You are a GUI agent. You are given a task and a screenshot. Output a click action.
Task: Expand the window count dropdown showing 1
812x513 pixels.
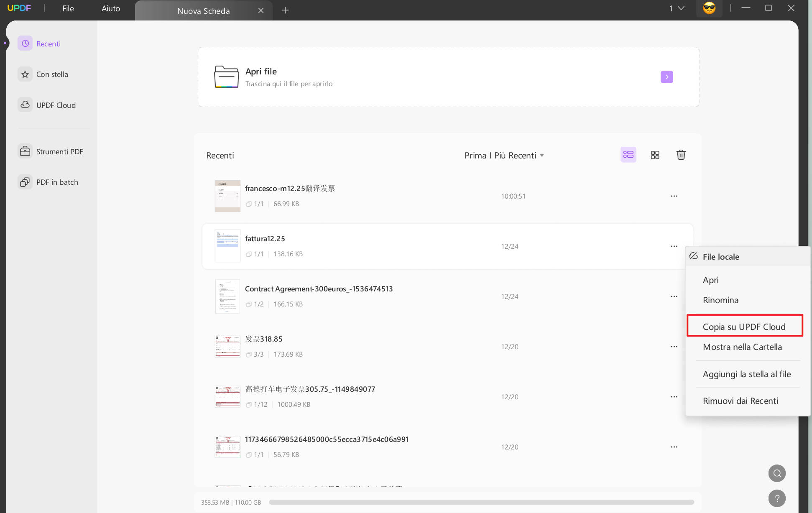(x=677, y=8)
